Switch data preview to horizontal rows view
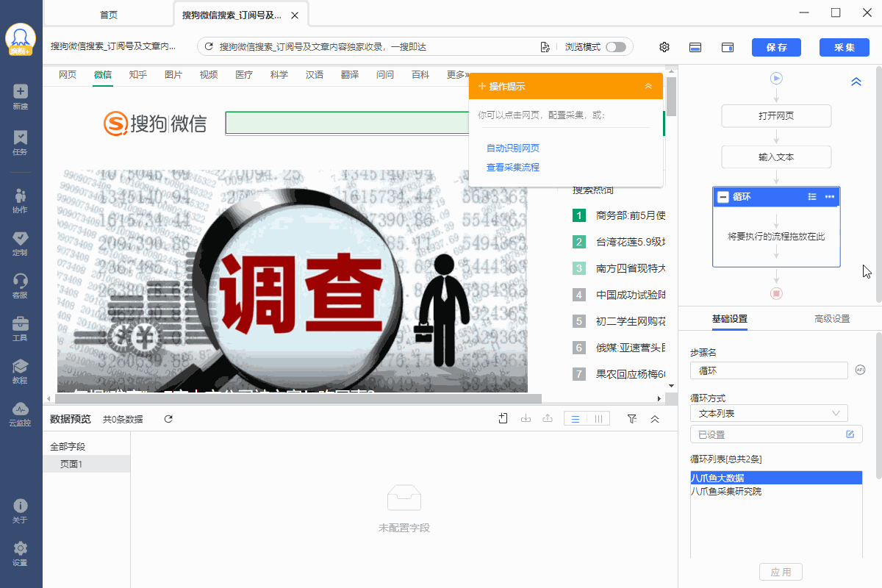This screenshot has height=588, width=882. 576,419
